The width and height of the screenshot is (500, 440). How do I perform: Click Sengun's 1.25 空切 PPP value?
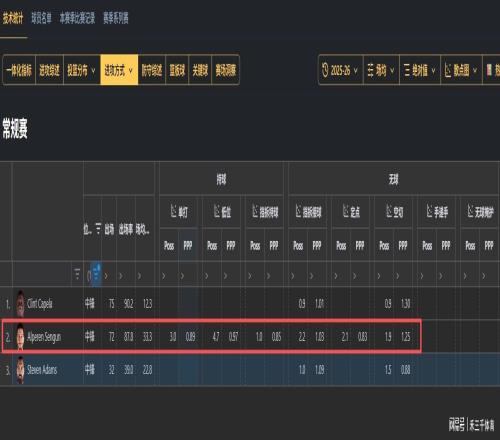coord(406,337)
